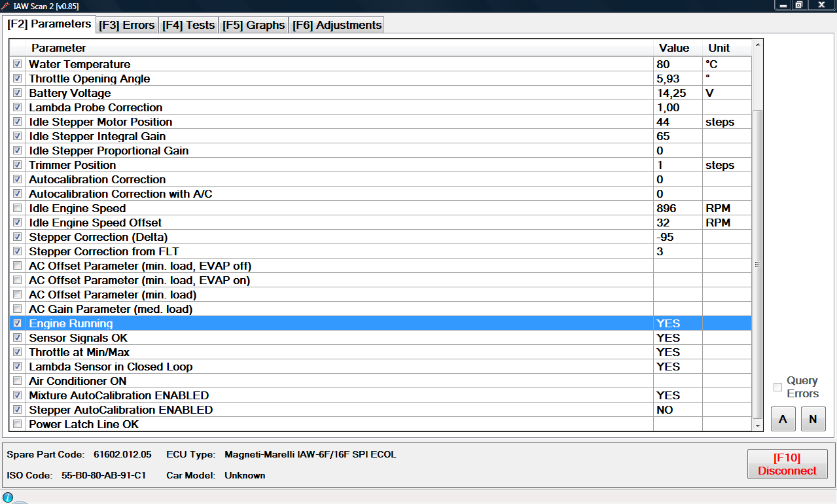Uncheck the Water Temperature parameter checkbox
This screenshot has width=837, height=504.
pyautogui.click(x=17, y=64)
